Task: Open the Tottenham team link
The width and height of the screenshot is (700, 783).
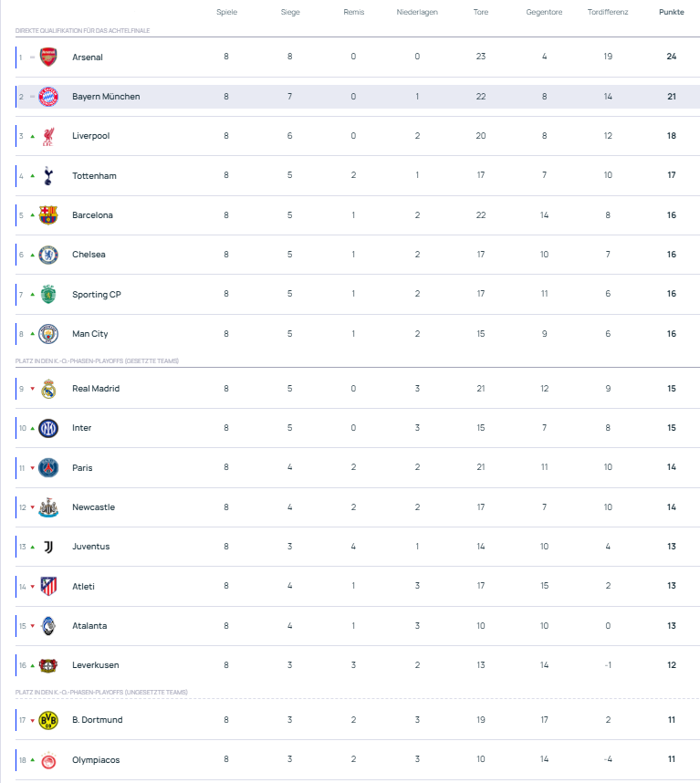Action: coord(94,176)
